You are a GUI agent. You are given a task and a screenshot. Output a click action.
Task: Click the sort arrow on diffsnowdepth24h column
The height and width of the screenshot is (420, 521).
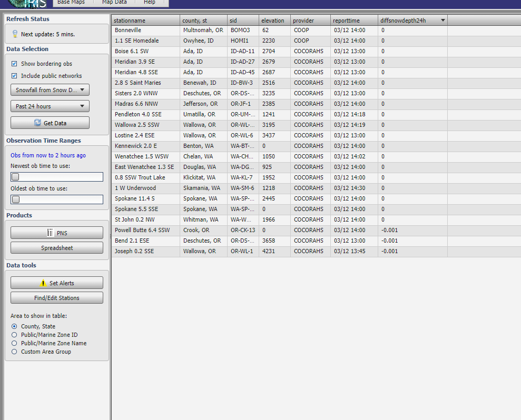tap(443, 21)
